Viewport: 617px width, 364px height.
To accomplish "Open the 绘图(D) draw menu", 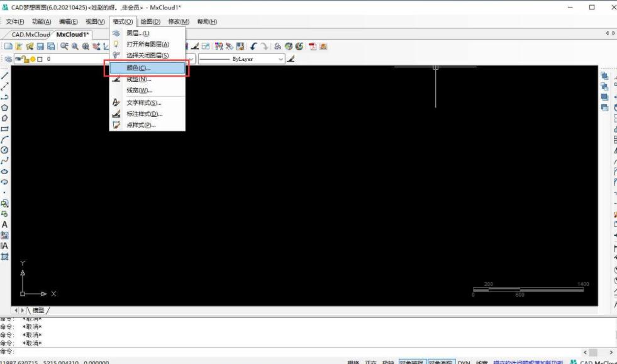I will (x=150, y=22).
